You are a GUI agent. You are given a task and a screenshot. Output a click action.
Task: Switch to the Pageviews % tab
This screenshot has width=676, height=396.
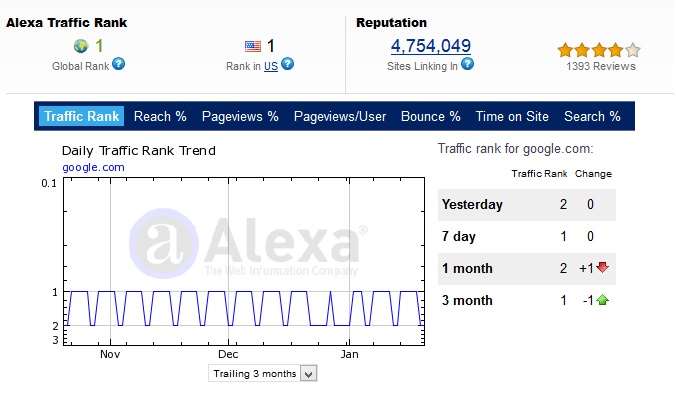point(240,116)
